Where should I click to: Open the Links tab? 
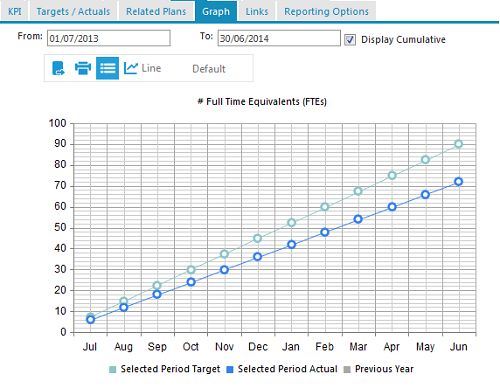257,11
